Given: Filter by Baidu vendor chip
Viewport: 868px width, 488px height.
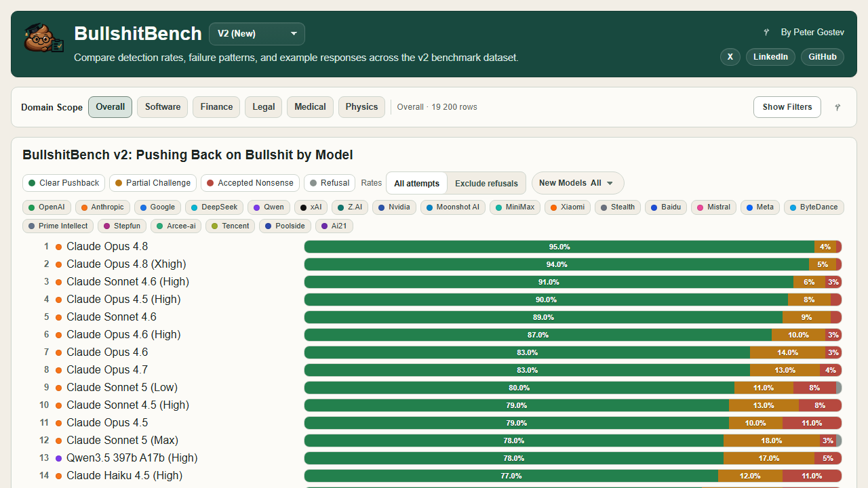Looking at the screenshot, I should pos(667,207).
